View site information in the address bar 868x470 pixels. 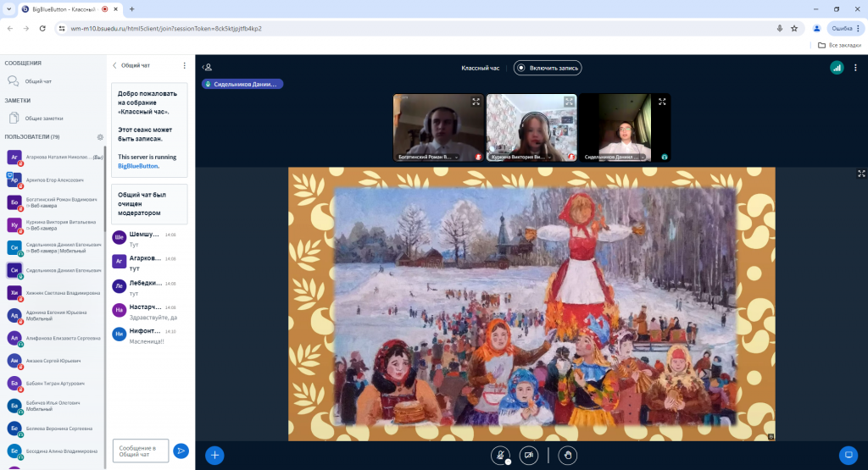[x=62, y=28]
